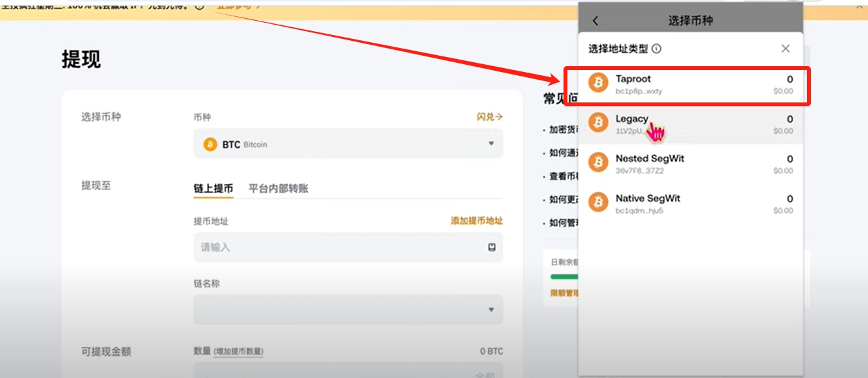The width and height of the screenshot is (868, 378).
Task: Click the Native SegWit $0.00 balance value
Action: tap(783, 211)
